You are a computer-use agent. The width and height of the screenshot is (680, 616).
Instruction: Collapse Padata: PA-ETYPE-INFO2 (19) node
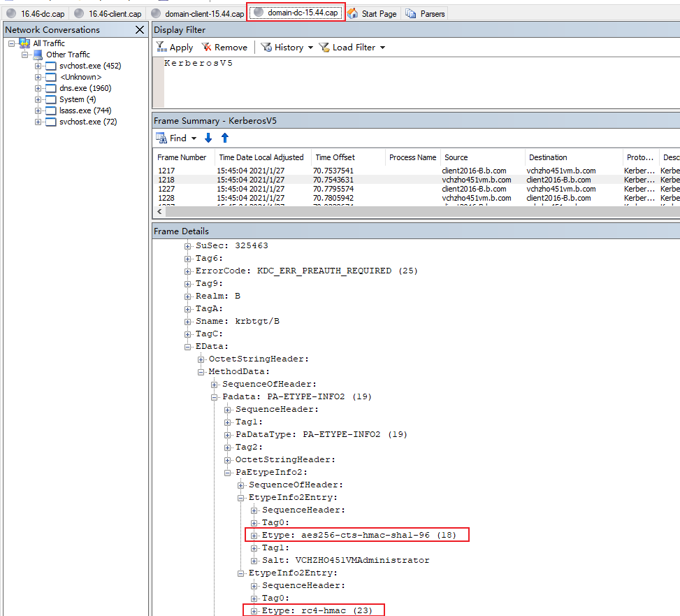215,397
